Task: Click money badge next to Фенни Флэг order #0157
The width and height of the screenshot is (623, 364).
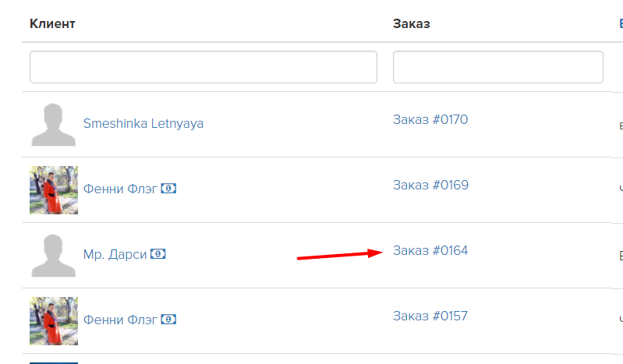Action: [x=168, y=320]
